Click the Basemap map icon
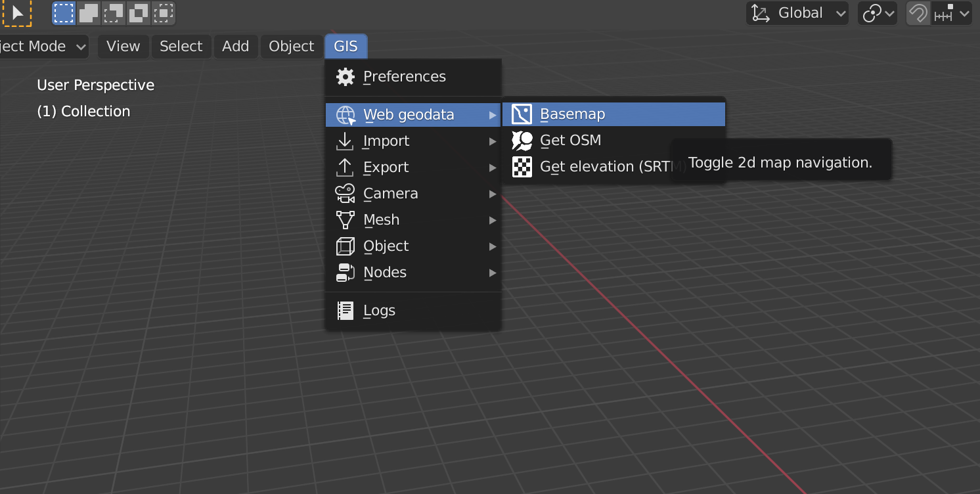Viewport: 980px width, 494px height. [x=522, y=114]
